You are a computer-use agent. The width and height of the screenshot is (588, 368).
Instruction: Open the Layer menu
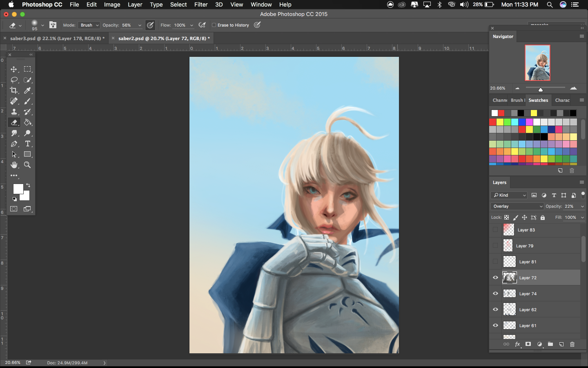coord(135,4)
